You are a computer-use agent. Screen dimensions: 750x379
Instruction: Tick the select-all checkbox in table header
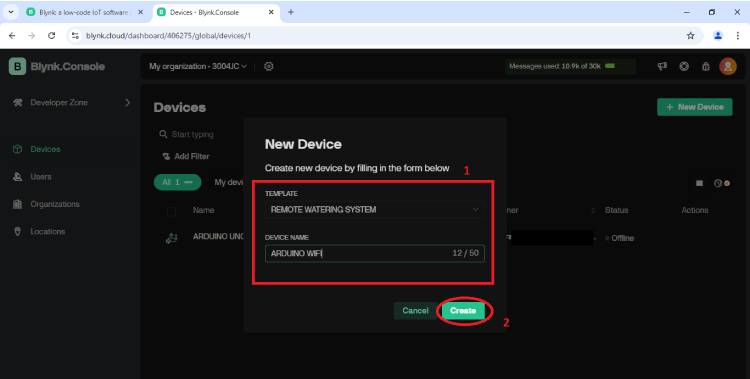pos(171,211)
